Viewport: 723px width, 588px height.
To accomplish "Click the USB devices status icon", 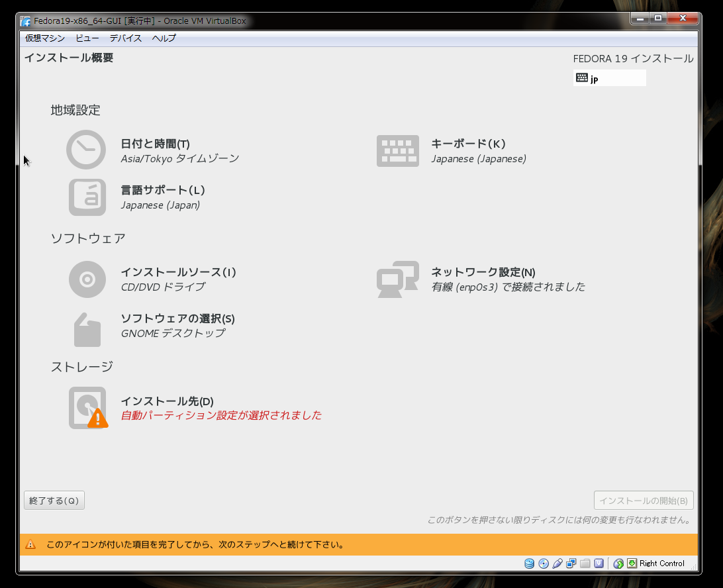I will pyautogui.click(x=557, y=563).
